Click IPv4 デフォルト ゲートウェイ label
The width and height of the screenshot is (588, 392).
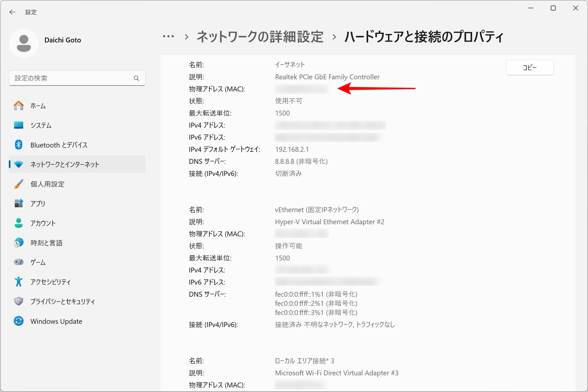pyautogui.click(x=224, y=149)
